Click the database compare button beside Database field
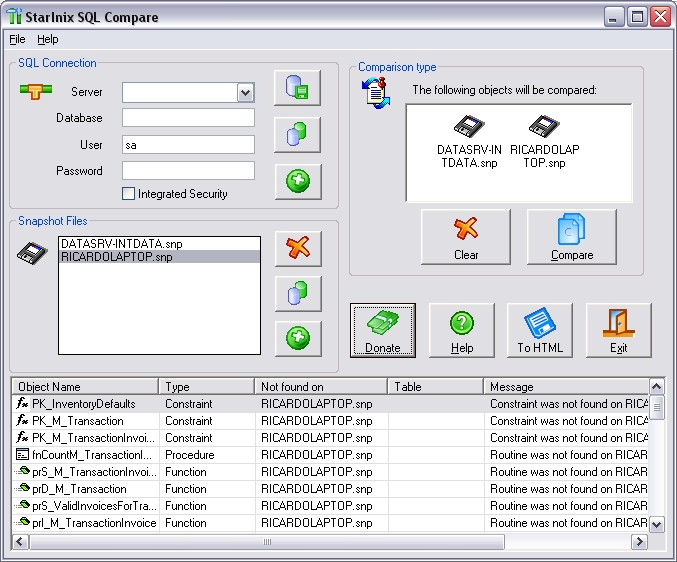 [x=297, y=134]
